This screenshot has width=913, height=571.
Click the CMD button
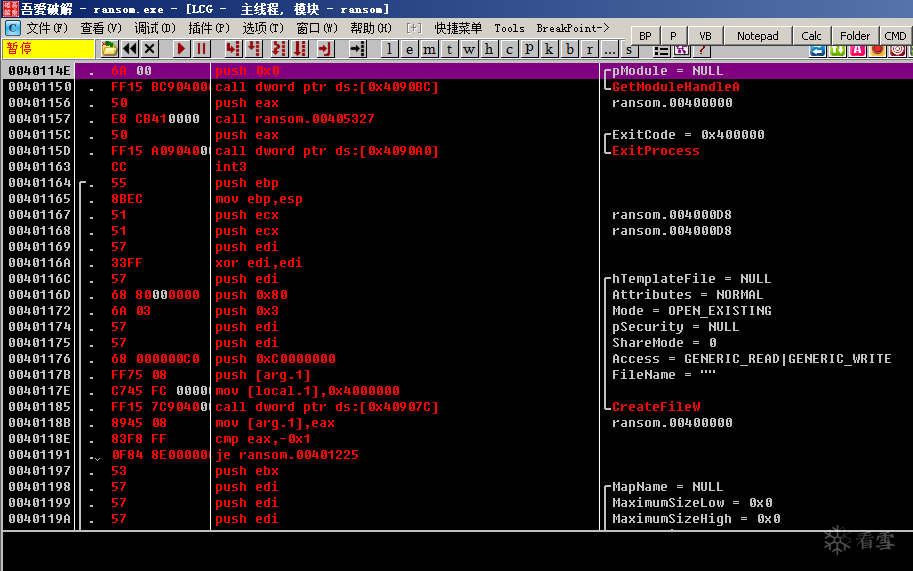(x=895, y=36)
